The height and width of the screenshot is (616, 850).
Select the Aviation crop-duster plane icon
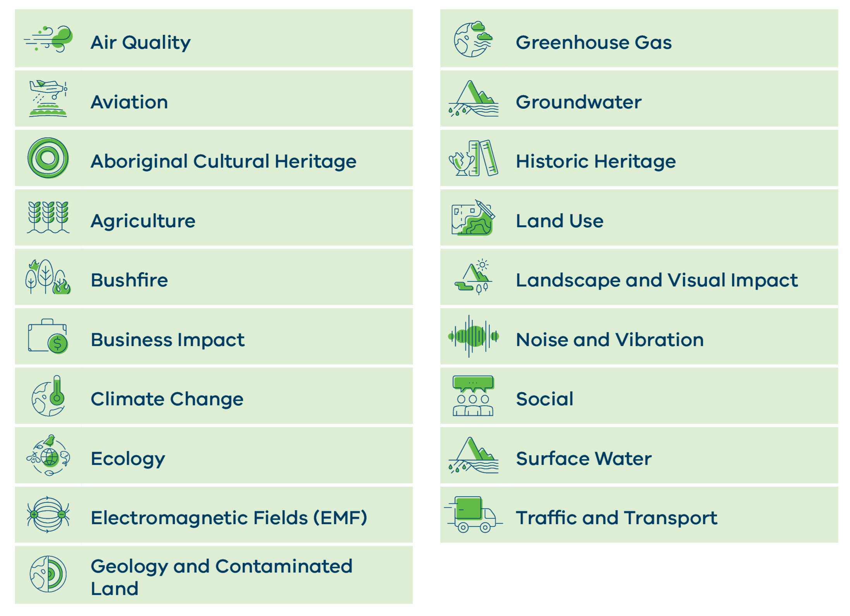pyautogui.click(x=48, y=98)
